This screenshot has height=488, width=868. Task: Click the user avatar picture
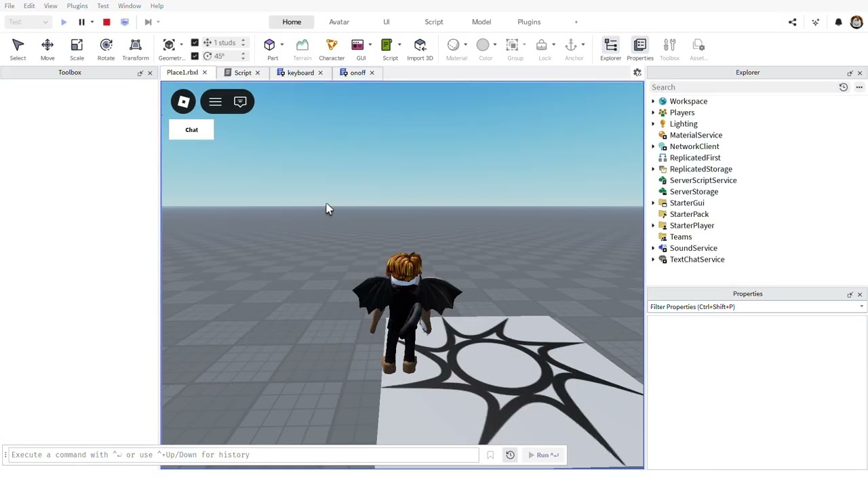[x=856, y=22]
